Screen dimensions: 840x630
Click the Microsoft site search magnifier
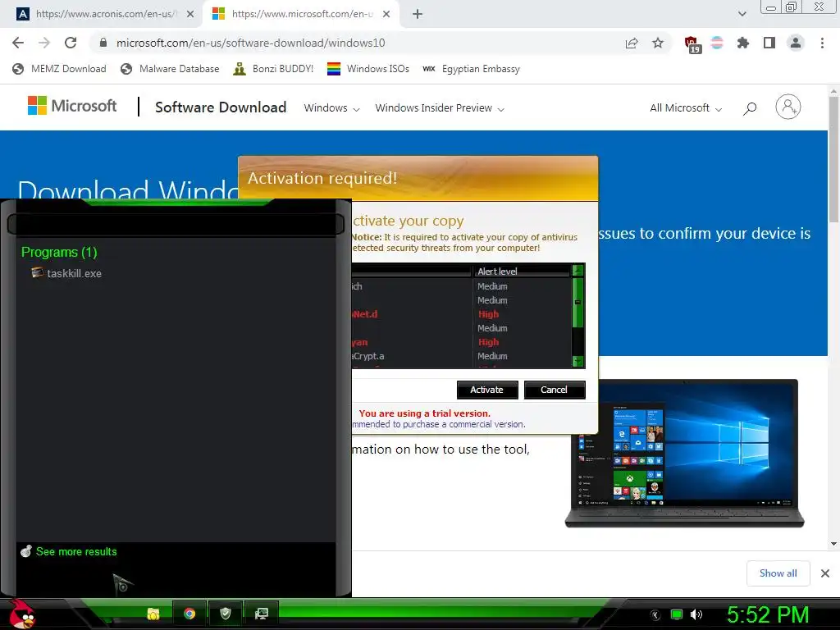point(750,108)
